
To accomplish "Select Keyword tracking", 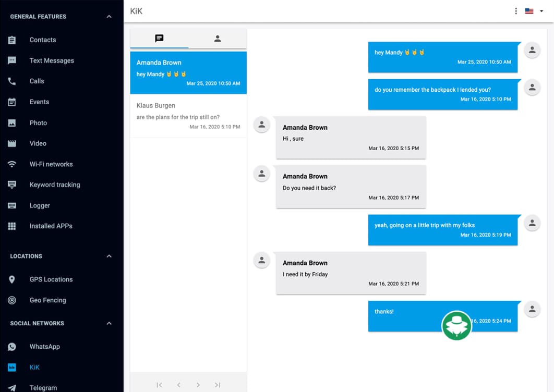I will (55, 185).
